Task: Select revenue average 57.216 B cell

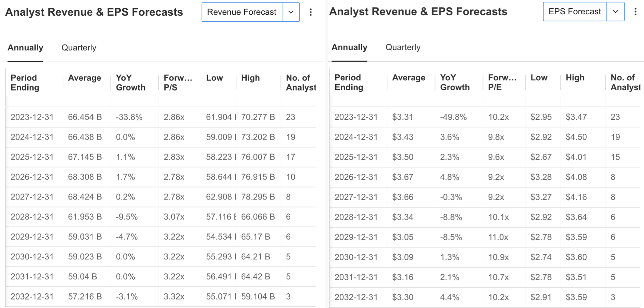Action: (x=85, y=296)
